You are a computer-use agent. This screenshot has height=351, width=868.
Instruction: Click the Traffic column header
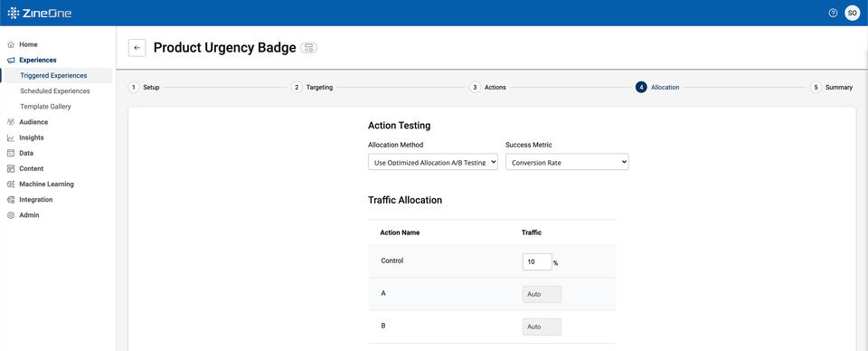(532, 232)
